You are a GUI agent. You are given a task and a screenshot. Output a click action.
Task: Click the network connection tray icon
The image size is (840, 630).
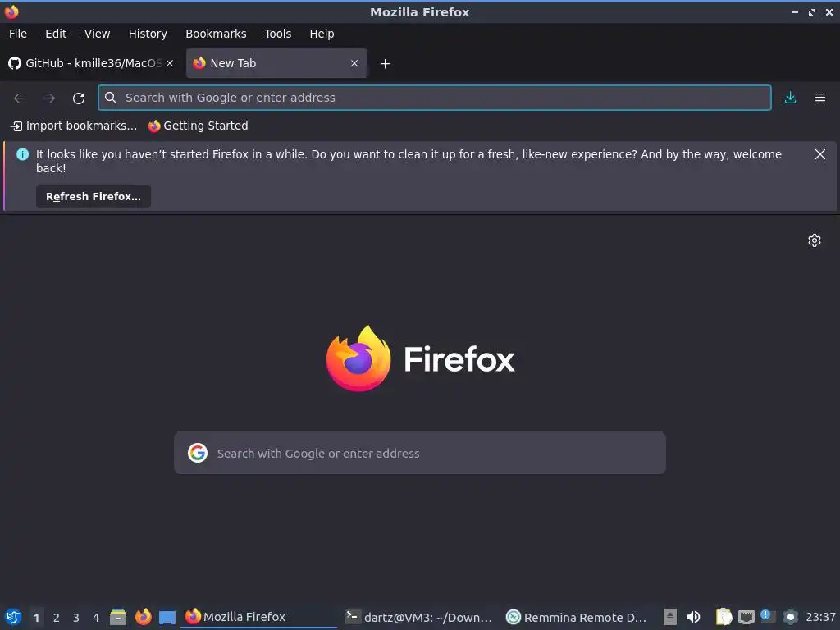(746, 617)
